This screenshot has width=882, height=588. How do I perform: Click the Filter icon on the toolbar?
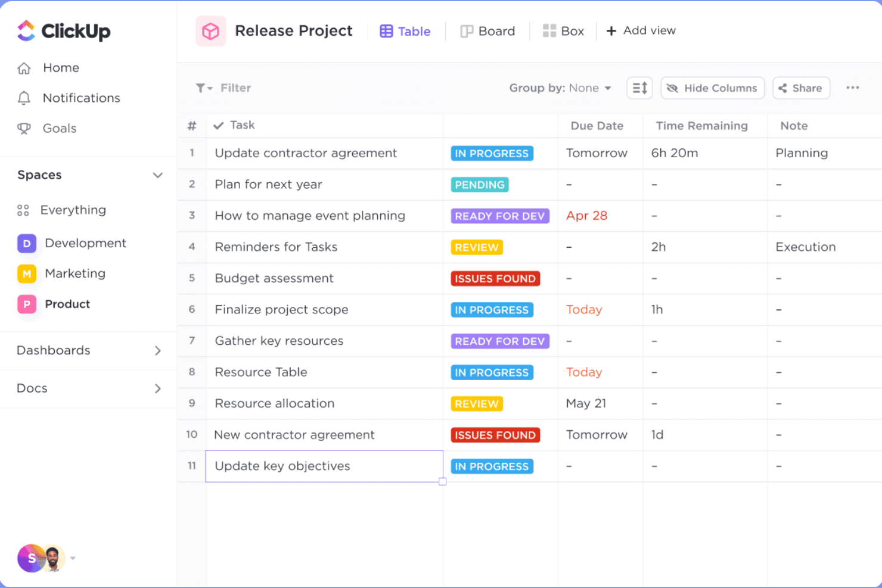coord(203,88)
